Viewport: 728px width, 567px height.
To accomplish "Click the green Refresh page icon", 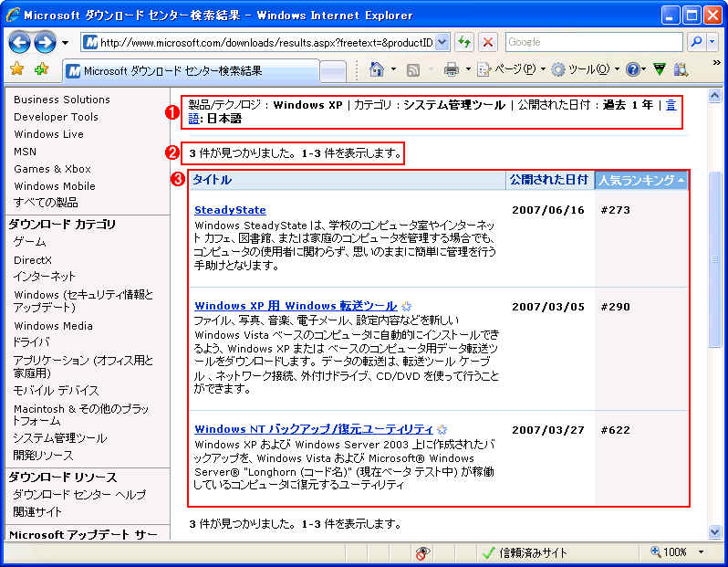I will [463, 43].
